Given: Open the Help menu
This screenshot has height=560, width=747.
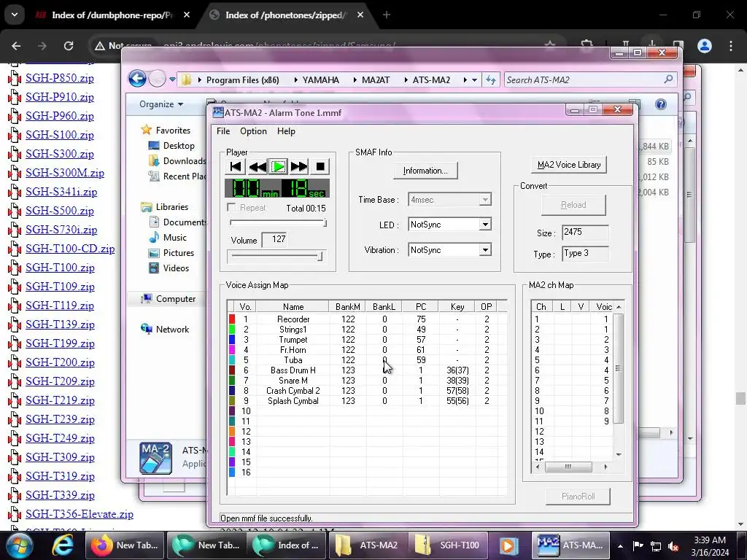Looking at the screenshot, I should [x=286, y=131].
